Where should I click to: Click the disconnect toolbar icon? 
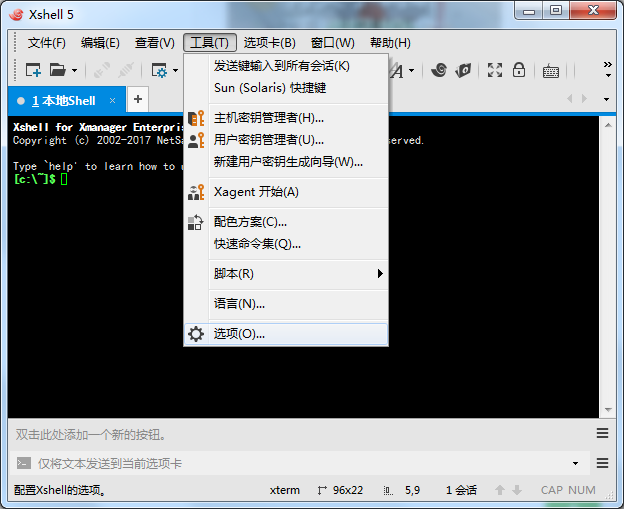126,70
